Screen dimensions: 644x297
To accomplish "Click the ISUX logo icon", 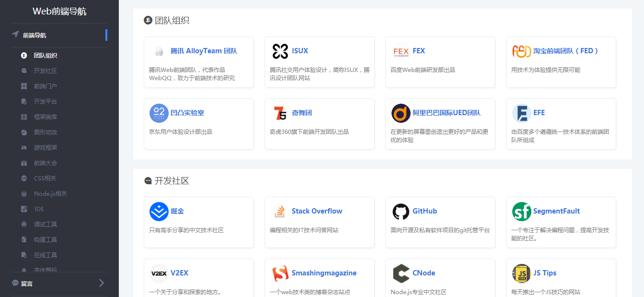I will [x=280, y=51].
